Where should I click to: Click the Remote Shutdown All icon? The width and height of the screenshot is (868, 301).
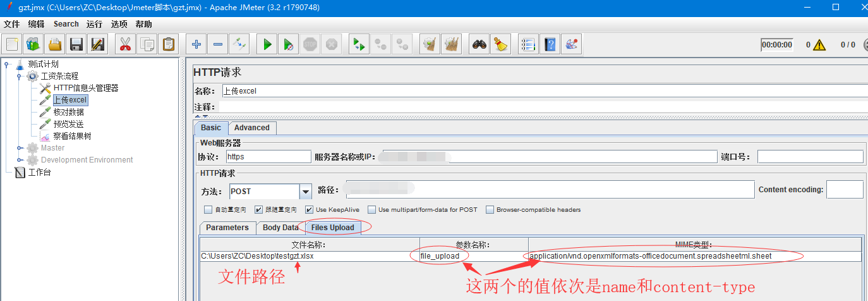402,44
